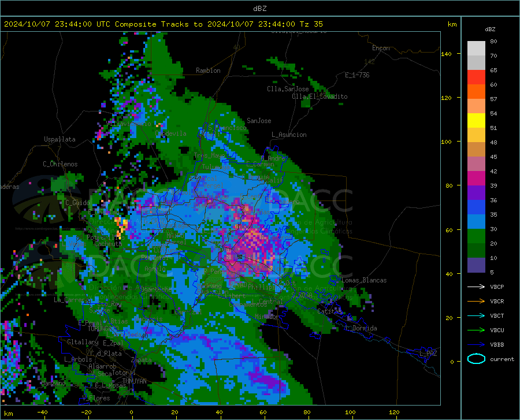
Task: Click the 140 km tick on right axis
Action: 446,54
